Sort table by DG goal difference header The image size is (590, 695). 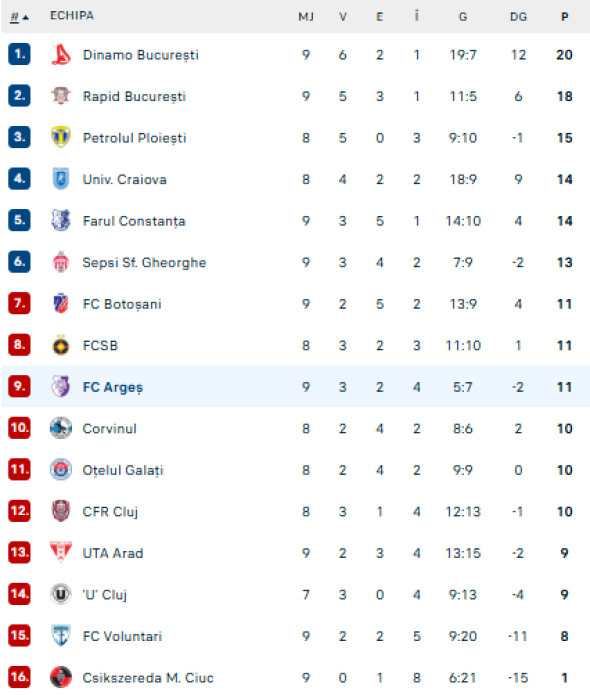(x=518, y=17)
